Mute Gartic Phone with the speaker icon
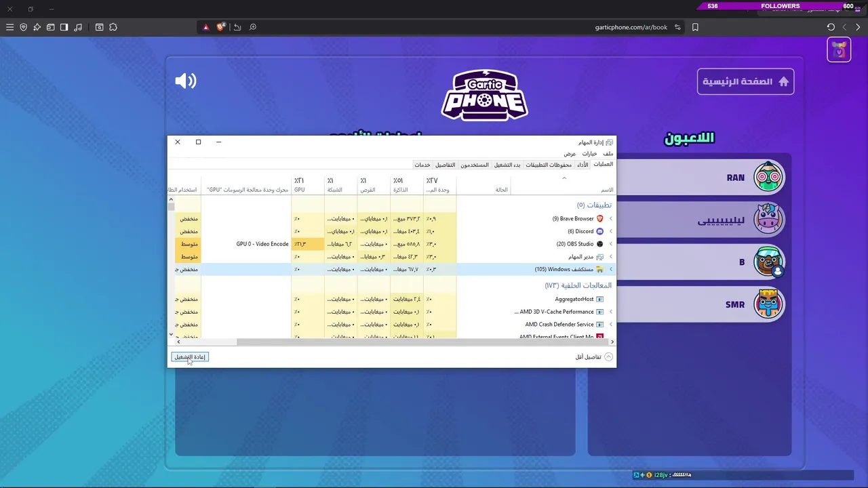The height and width of the screenshot is (488, 868). pyautogui.click(x=185, y=81)
